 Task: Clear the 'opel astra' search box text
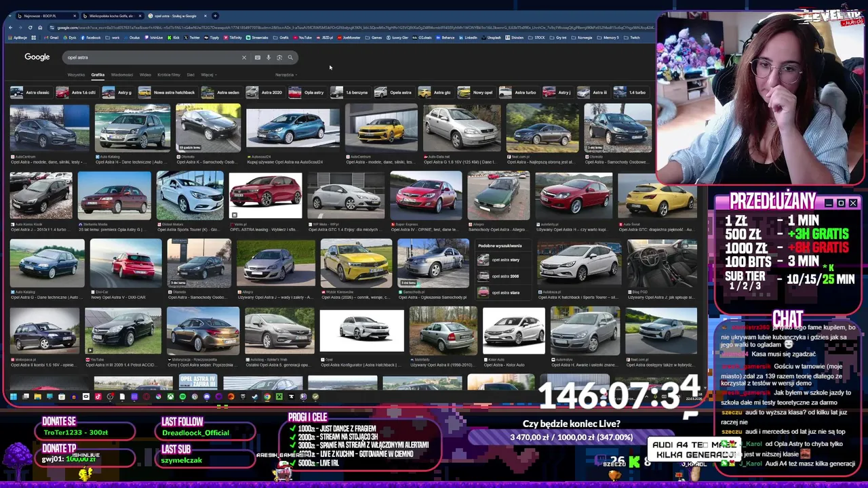pyautogui.click(x=244, y=58)
